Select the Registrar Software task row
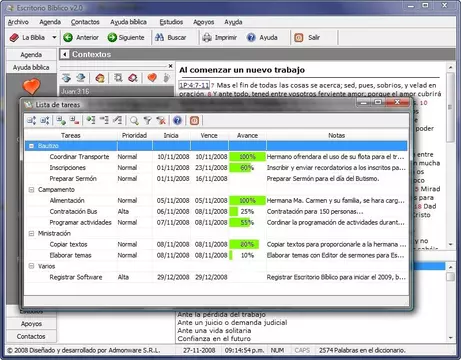The height and width of the screenshot is (360, 461). 216,277
